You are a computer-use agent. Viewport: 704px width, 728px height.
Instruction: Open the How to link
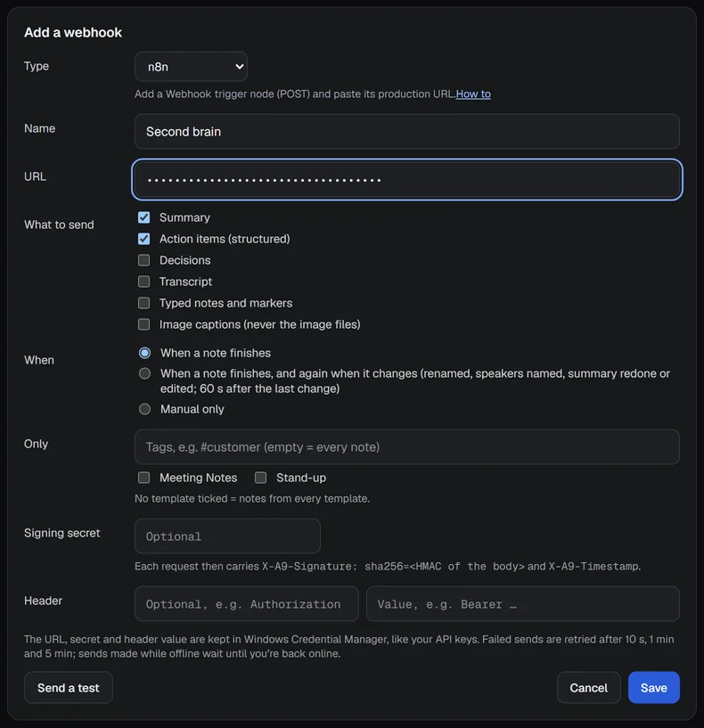(x=473, y=94)
